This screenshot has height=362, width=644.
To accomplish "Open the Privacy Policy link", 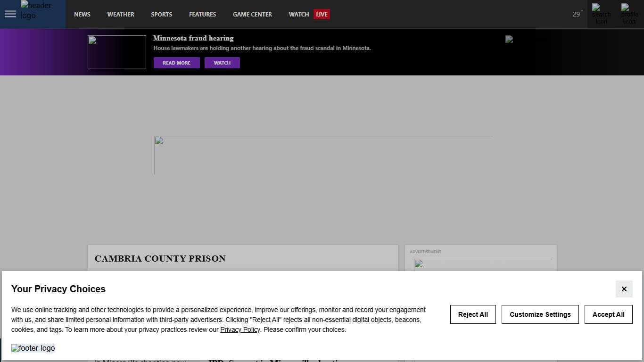I will pyautogui.click(x=240, y=329).
